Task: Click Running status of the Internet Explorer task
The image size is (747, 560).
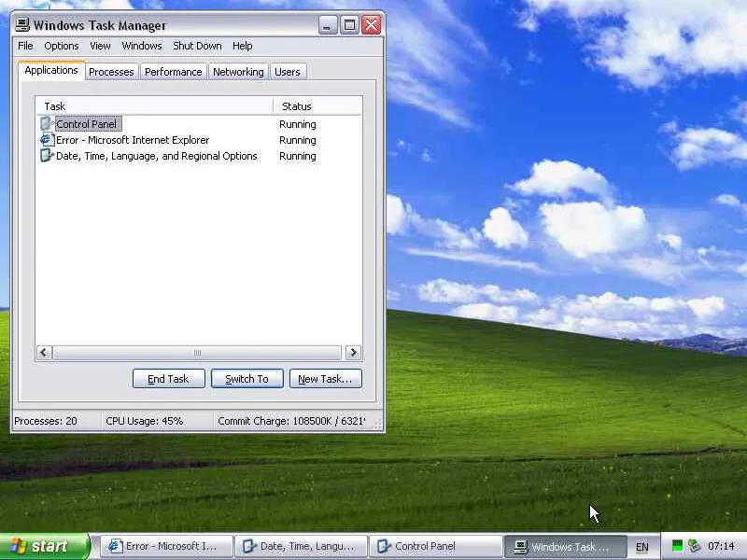Action: (x=298, y=140)
